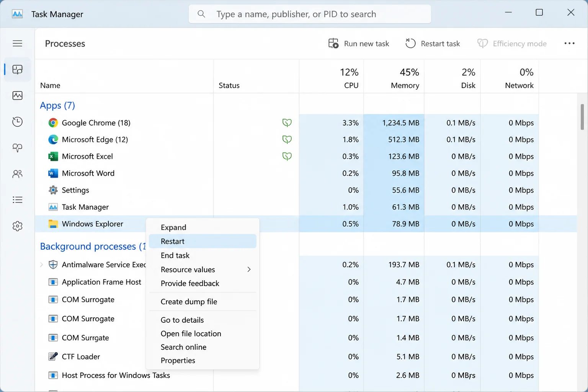This screenshot has width=588, height=392.
Task: Open the Performance sidebar icon
Action: [18, 95]
